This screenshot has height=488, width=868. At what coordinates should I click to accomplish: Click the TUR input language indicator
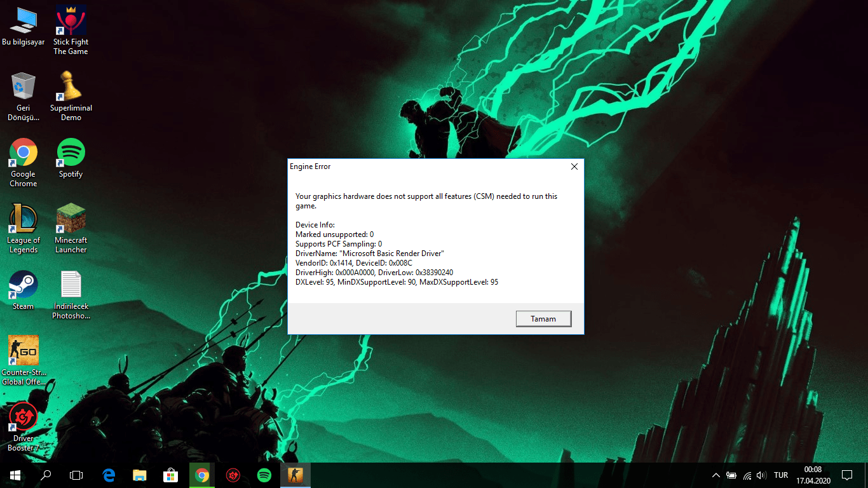(781, 475)
